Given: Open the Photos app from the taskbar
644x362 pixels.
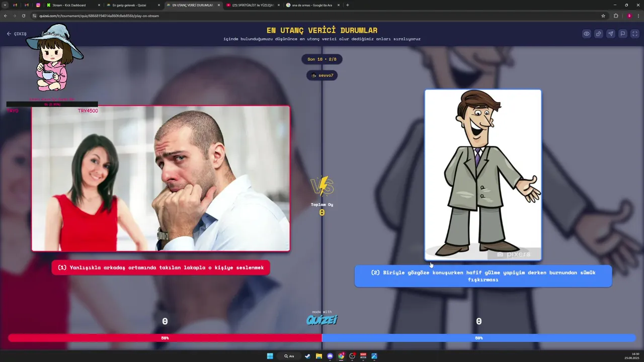Looking at the screenshot, I should [374, 356].
